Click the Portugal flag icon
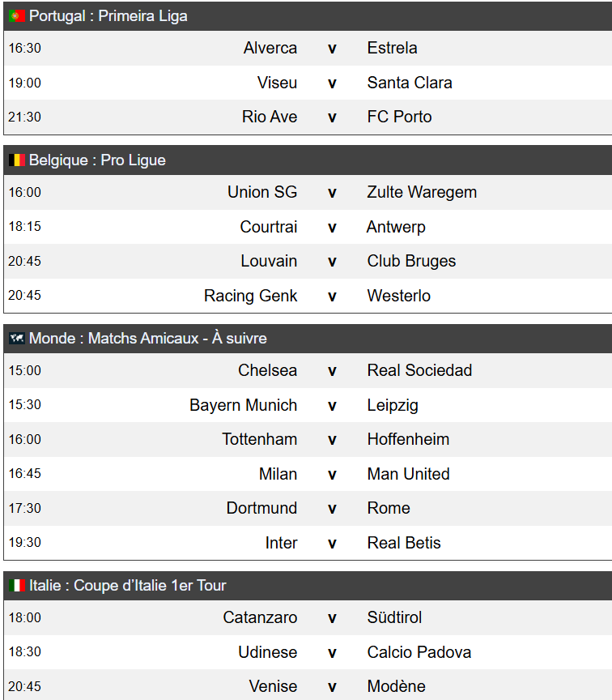The height and width of the screenshot is (700, 612). (17, 16)
